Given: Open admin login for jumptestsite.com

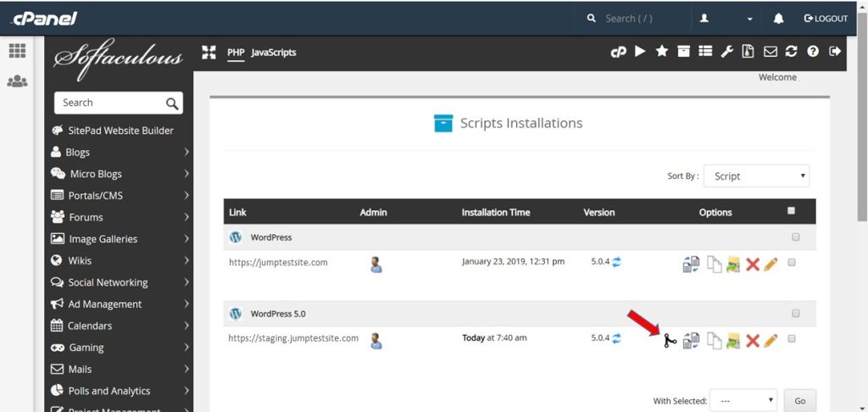Looking at the screenshot, I should 376,264.
